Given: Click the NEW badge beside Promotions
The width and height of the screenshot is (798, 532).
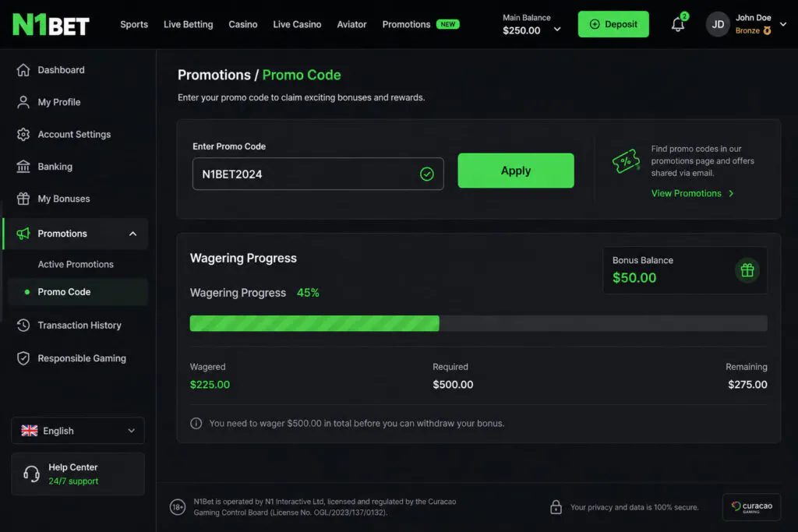Looking at the screenshot, I should point(448,24).
